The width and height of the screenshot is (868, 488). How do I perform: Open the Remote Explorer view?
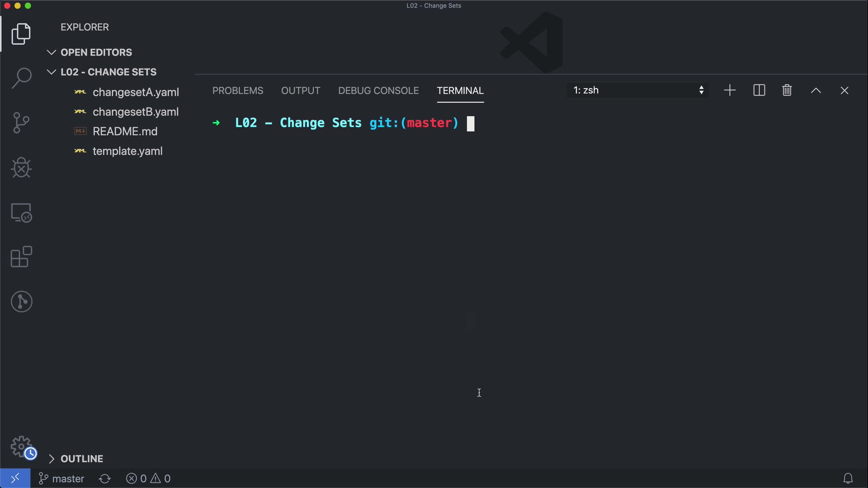coord(21,212)
